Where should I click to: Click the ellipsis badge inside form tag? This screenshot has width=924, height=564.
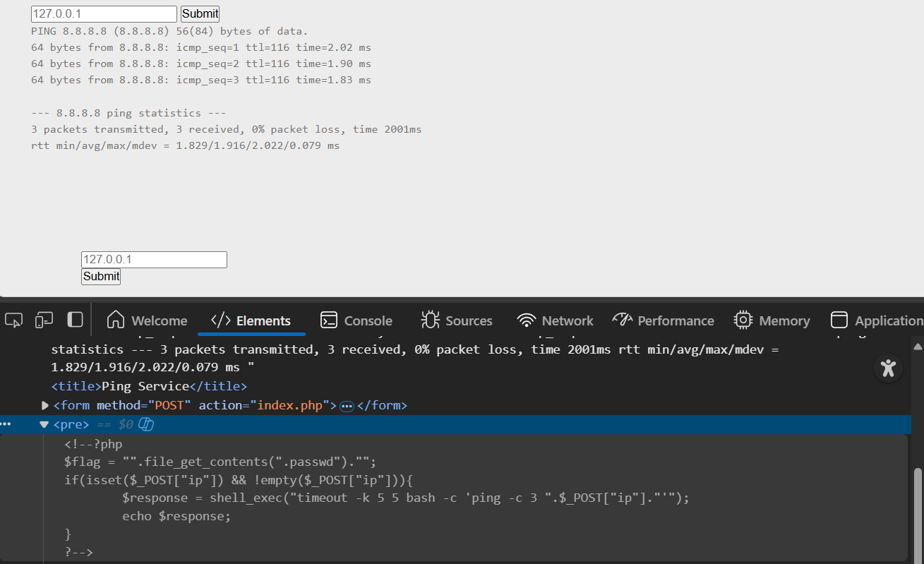[347, 406]
